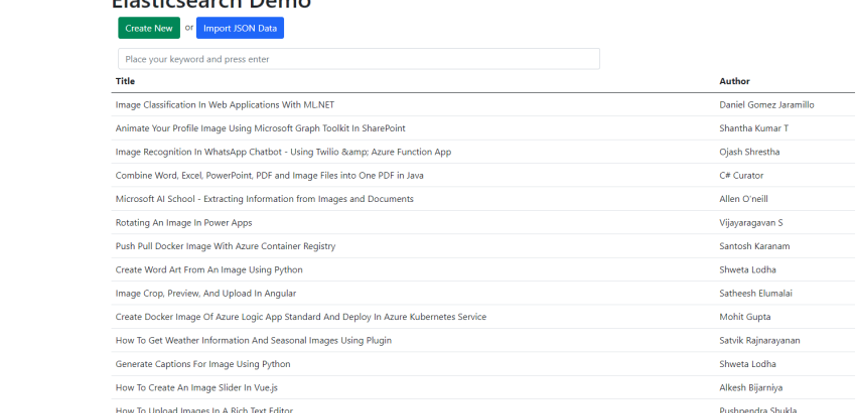This screenshot has height=413, width=856.
Task: Open Create Docker Image Of Azure Logic App
Action: [301, 317]
